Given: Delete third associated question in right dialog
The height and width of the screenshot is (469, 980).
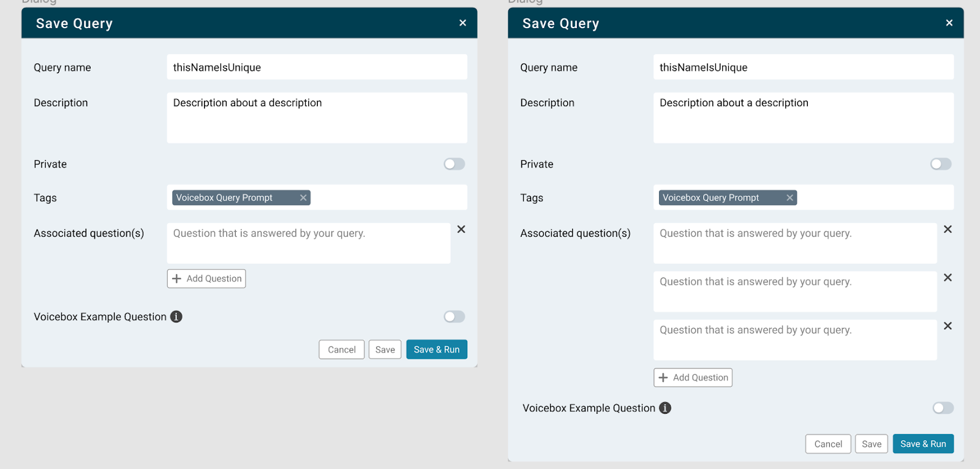Looking at the screenshot, I should click(948, 326).
